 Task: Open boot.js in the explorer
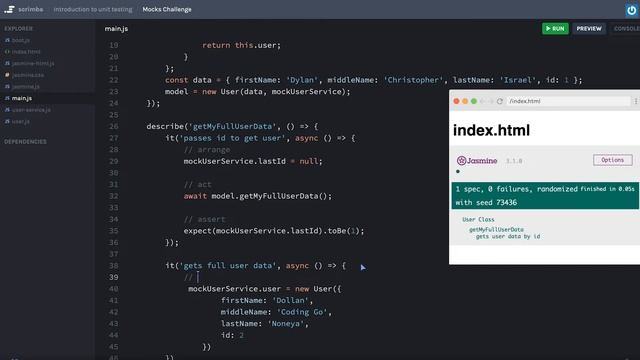[x=20, y=40]
